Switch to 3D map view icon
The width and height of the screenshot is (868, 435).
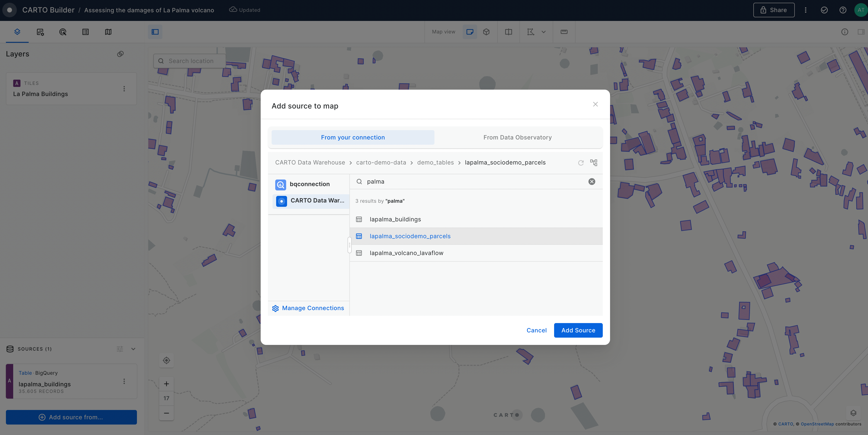[x=486, y=32]
